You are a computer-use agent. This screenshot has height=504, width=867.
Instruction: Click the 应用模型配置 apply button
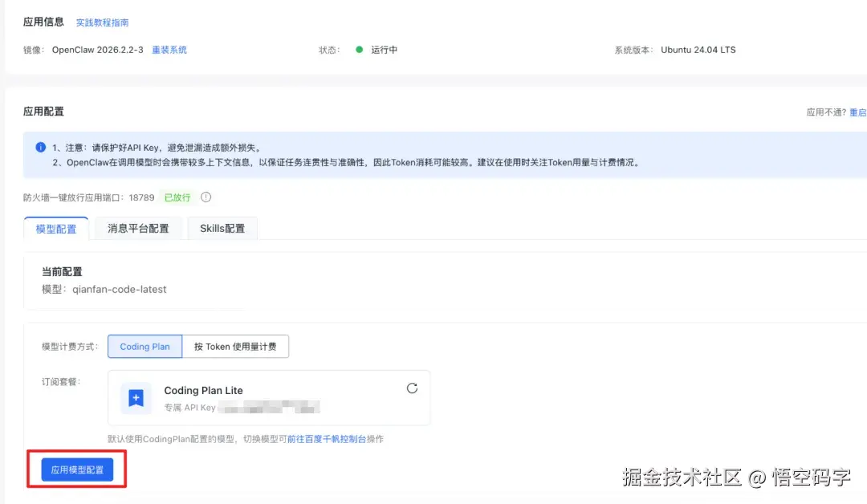[76, 469]
